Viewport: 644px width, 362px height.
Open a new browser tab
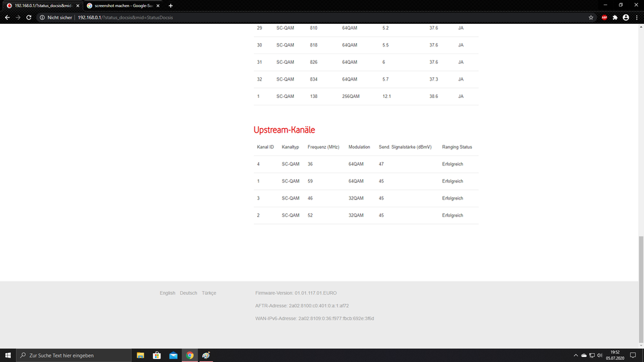click(170, 6)
